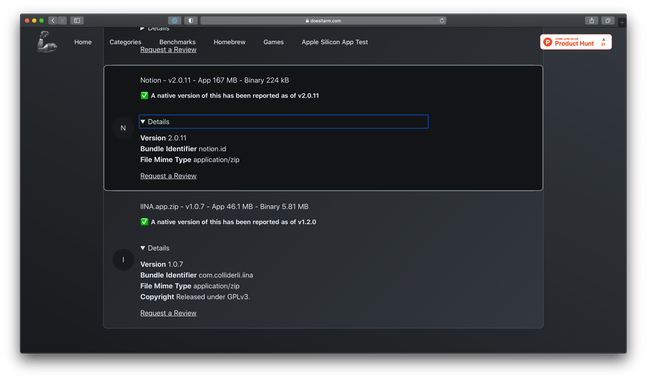Click the green checkmark on IINA status
647x380 pixels.
[144, 222]
